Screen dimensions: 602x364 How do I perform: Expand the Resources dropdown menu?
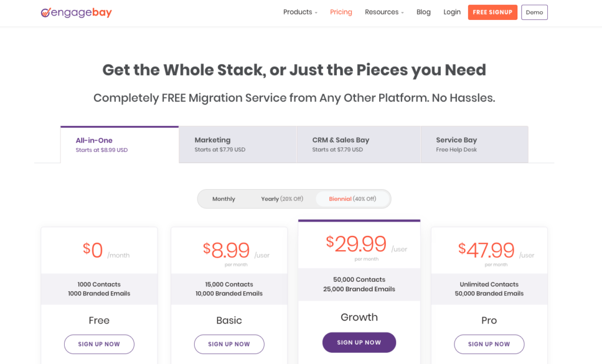pos(384,12)
